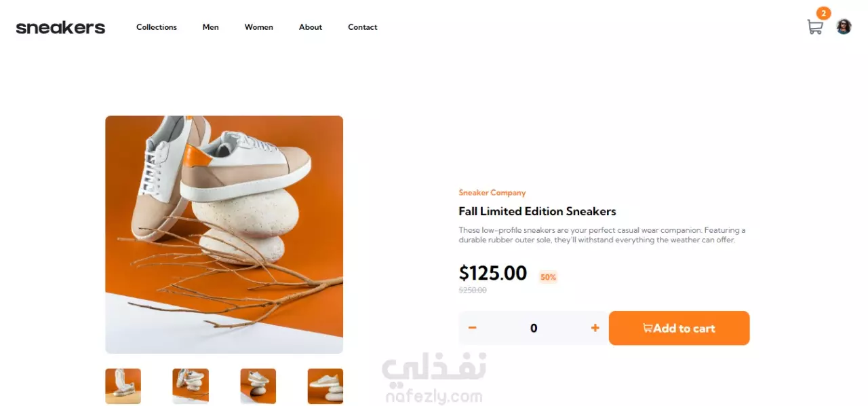The height and width of the screenshot is (406, 868).
Task: Click the Add to cart button
Action: [x=679, y=328]
